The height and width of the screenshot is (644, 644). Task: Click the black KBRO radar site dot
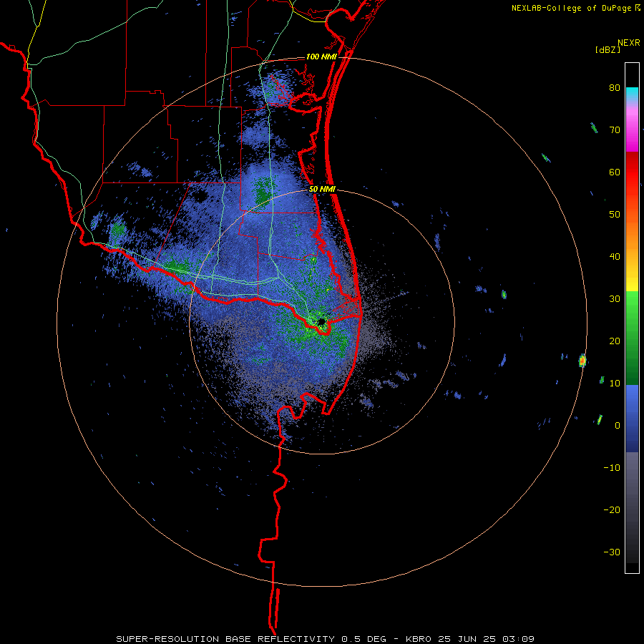tap(322, 321)
